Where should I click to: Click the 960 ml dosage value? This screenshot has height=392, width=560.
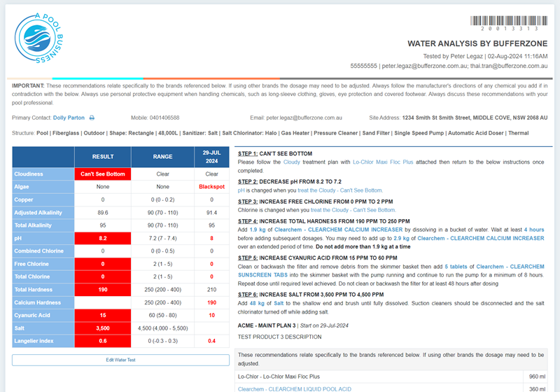537,377
